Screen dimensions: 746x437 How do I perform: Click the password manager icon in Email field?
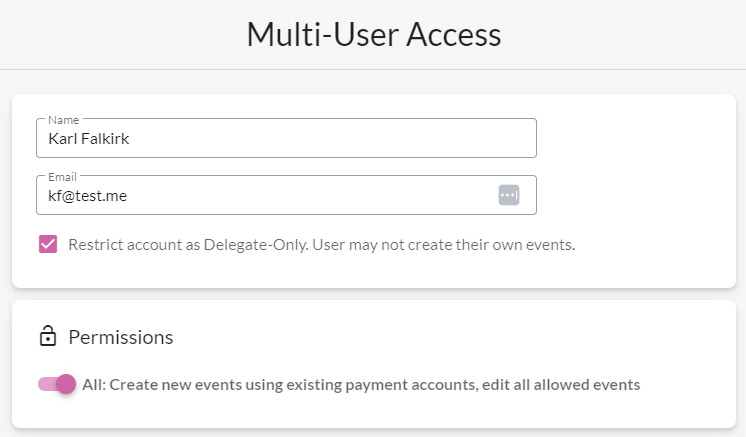coord(509,195)
